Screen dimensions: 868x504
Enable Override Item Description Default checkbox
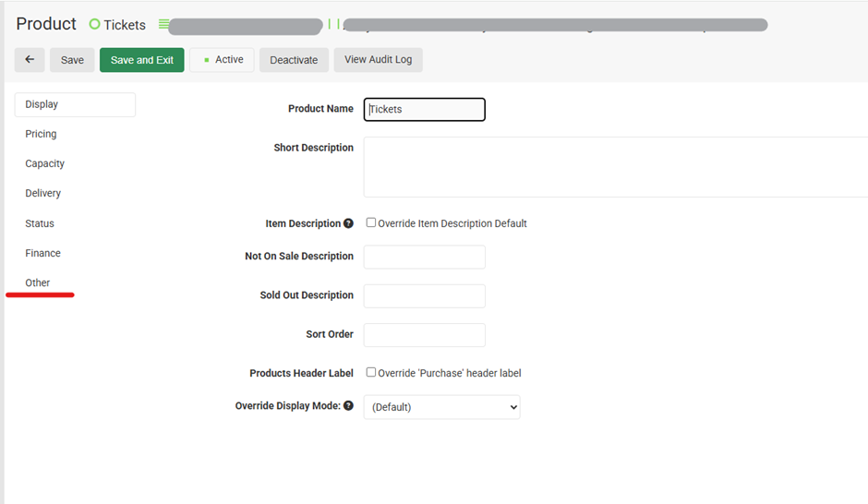coord(371,222)
